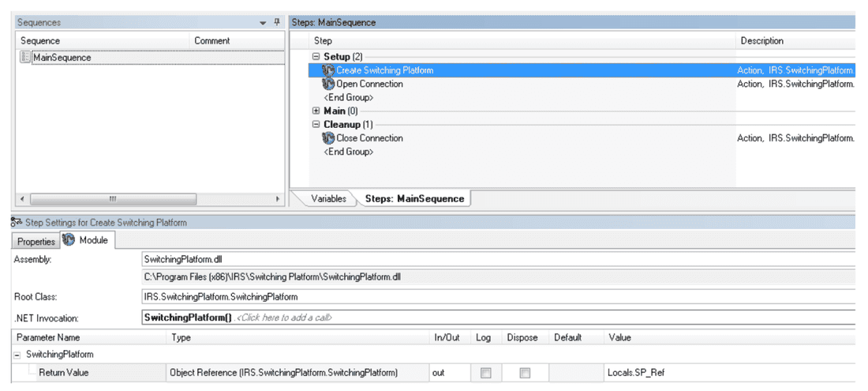The image size is (868, 391).
Task: Switch to the Steps: MainSequence tab
Action: [x=414, y=199]
